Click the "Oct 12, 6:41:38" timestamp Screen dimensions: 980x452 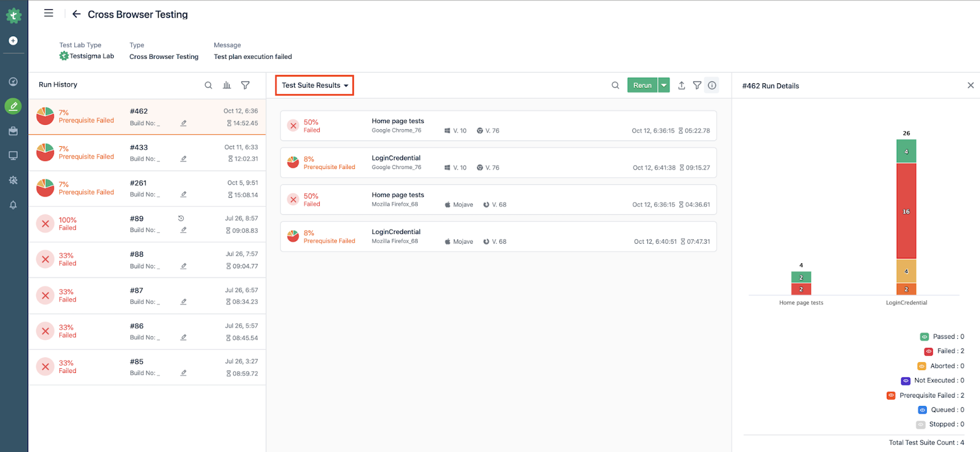tap(654, 168)
